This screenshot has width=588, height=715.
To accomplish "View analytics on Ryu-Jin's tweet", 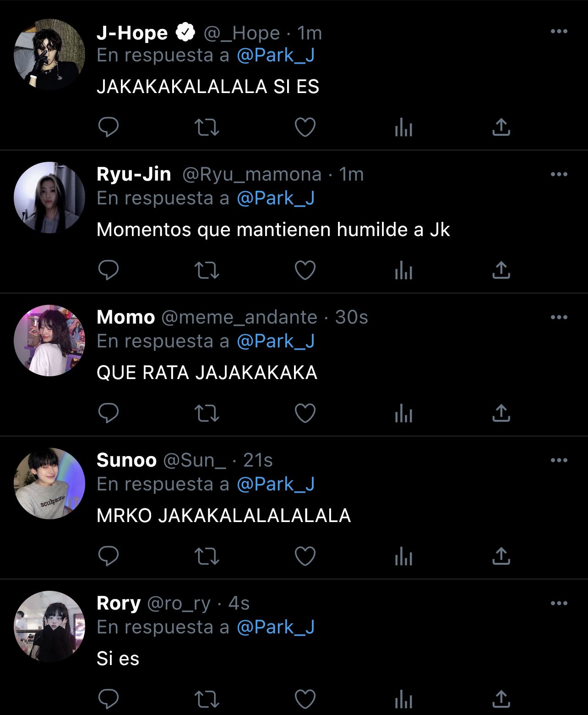I will coord(403,270).
